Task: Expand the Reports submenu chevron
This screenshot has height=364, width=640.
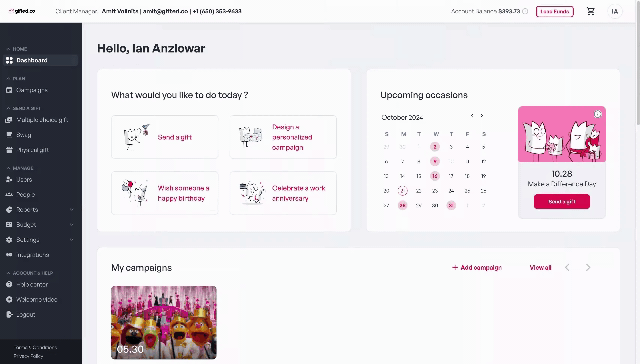Action: [x=71, y=210]
